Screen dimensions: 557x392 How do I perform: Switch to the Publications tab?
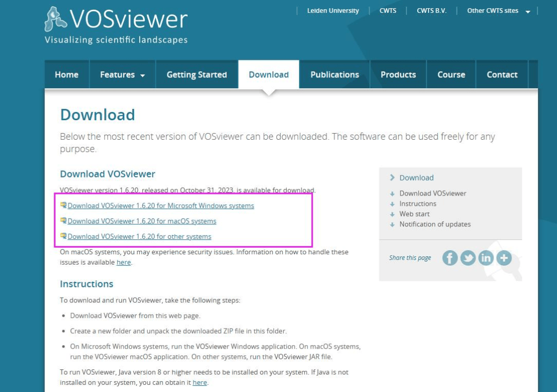pyautogui.click(x=334, y=75)
